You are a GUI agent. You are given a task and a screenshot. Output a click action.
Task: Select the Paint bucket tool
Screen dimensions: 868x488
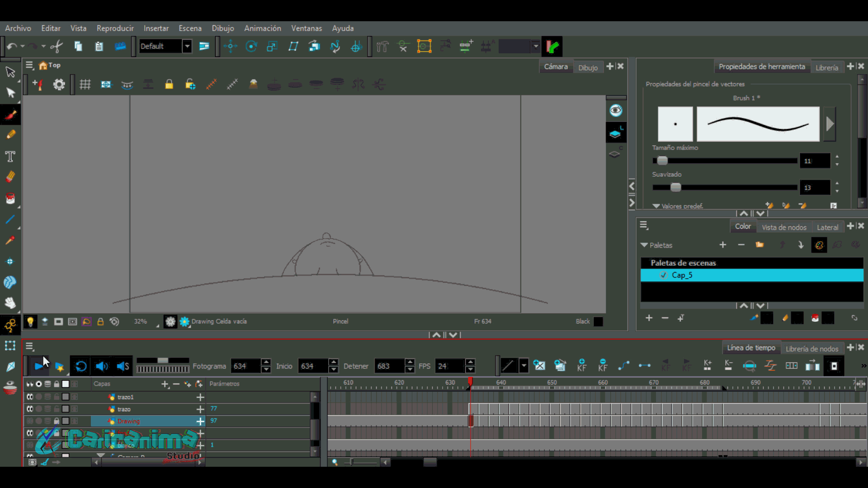[x=10, y=198]
